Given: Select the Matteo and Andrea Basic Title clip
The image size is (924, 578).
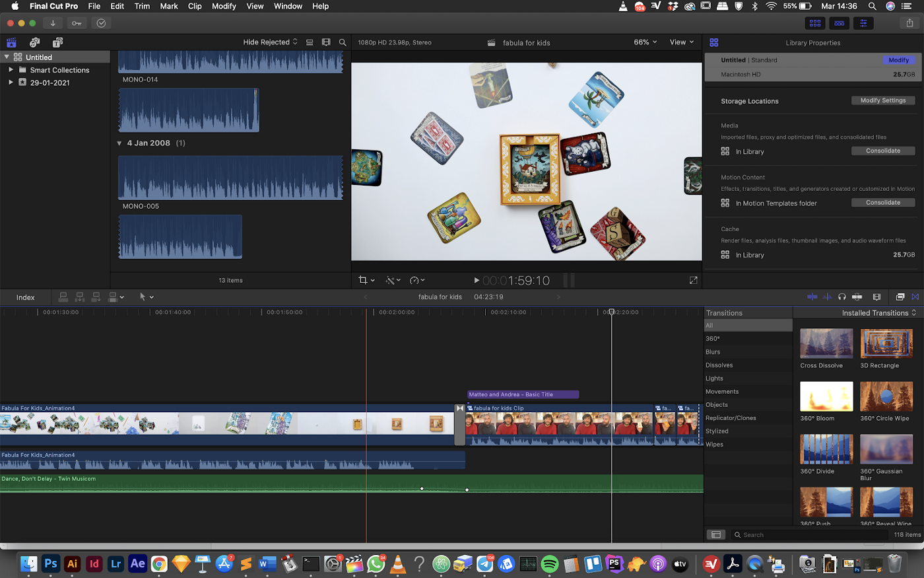Looking at the screenshot, I should 523,394.
